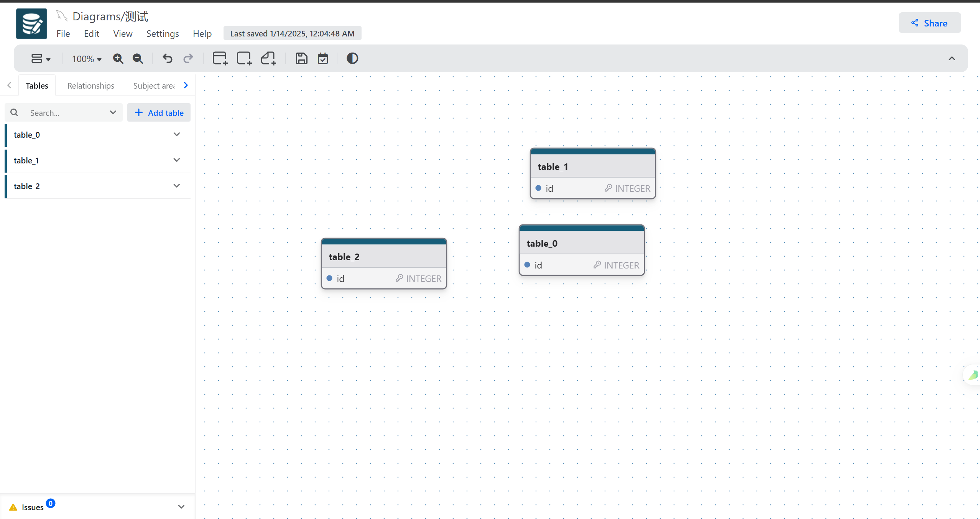Click the Search tables input field
This screenshot has width=980, height=519.
pyautogui.click(x=64, y=113)
